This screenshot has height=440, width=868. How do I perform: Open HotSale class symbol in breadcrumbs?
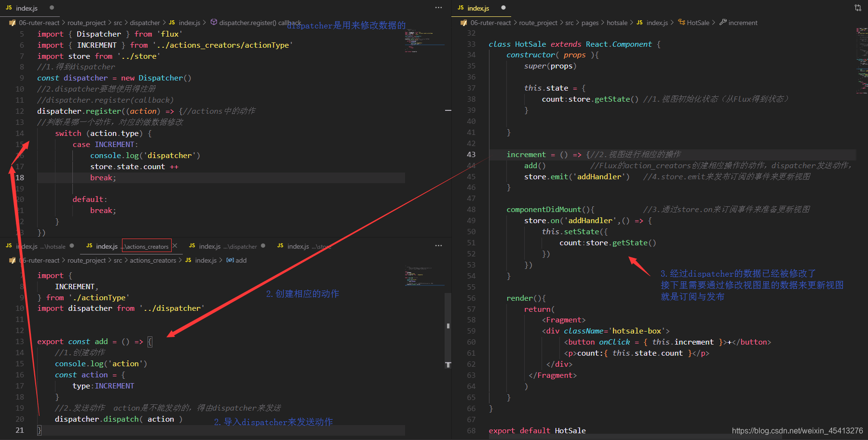pyautogui.click(x=694, y=23)
